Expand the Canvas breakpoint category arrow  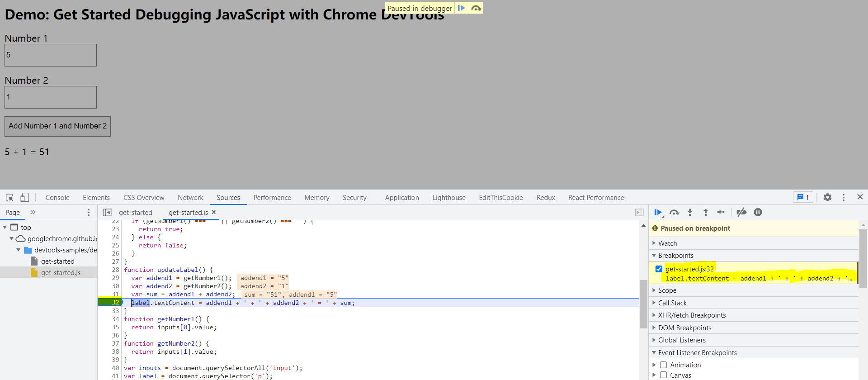tap(654, 375)
